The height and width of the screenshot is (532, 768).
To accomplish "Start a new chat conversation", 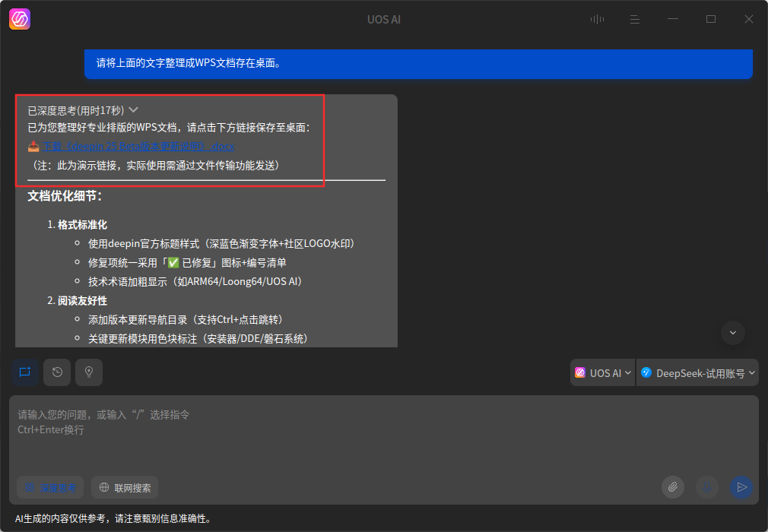I will (x=25, y=372).
